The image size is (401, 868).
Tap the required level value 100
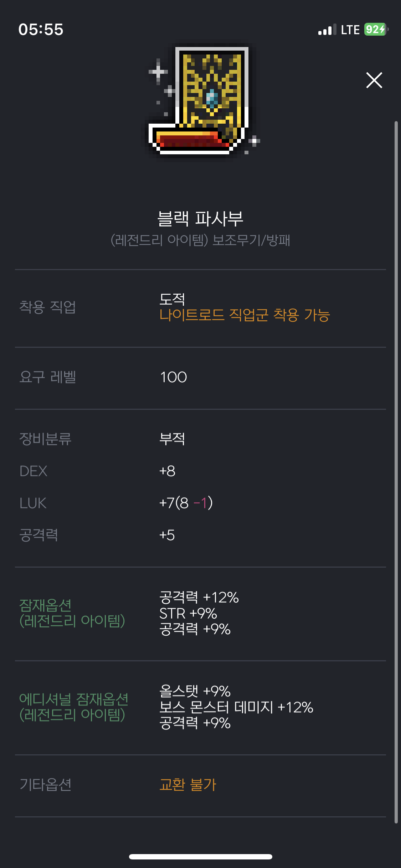(174, 377)
